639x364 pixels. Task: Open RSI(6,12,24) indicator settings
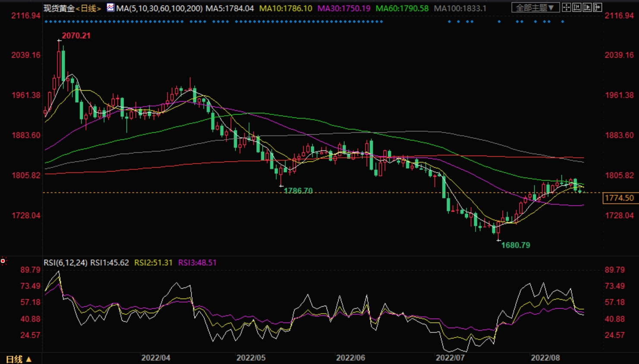[x=65, y=263]
